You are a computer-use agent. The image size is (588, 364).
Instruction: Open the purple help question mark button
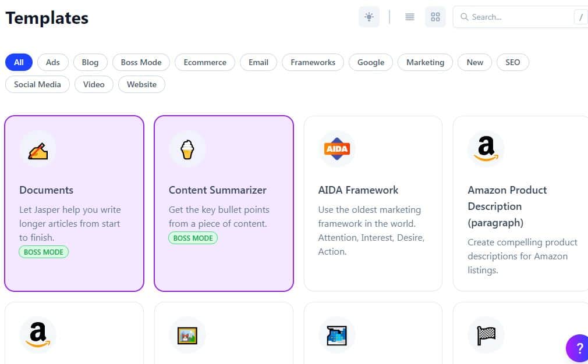(579, 348)
